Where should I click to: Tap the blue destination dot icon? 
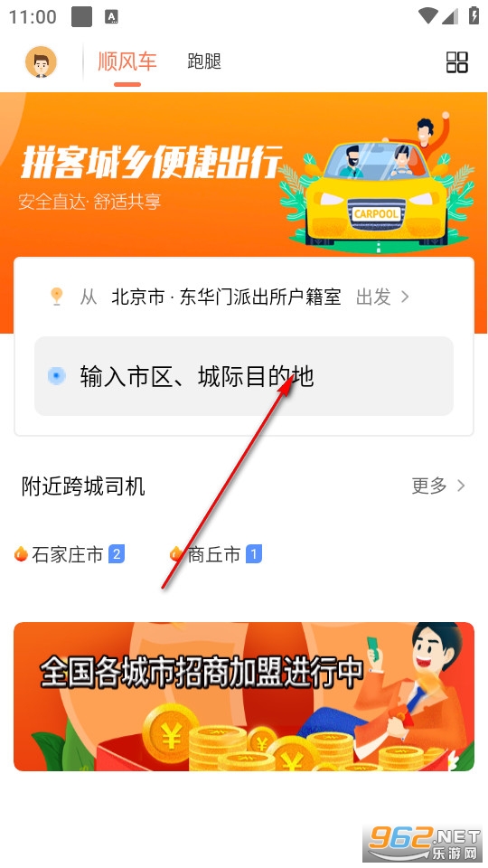click(56, 376)
